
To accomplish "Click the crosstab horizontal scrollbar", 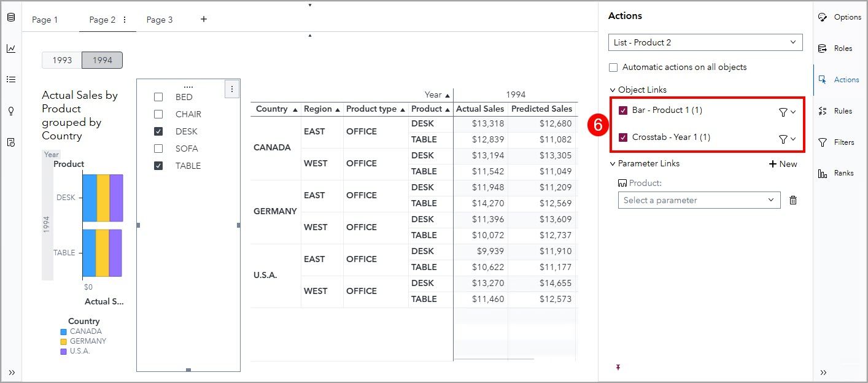I will (494, 360).
